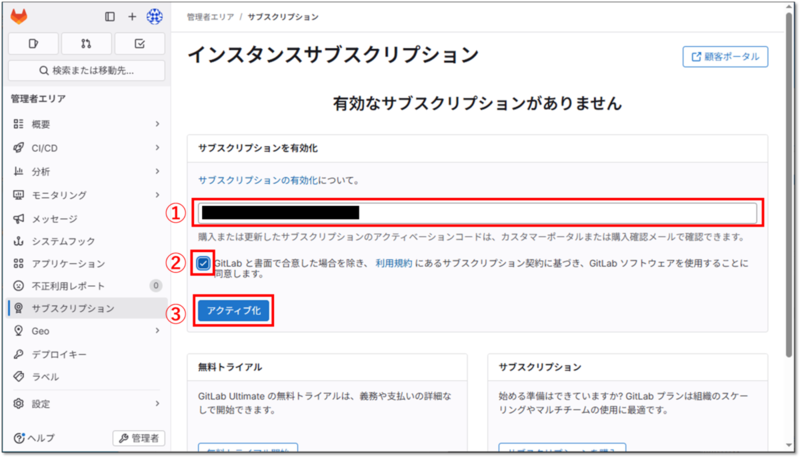Expand the 概要 menu chevron

tap(157, 124)
